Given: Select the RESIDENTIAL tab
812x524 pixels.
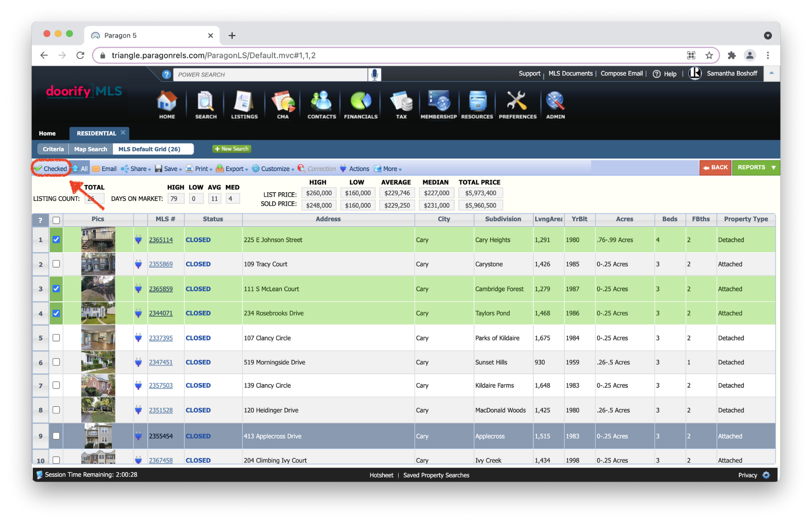Looking at the screenshot, I should (96, 133).
